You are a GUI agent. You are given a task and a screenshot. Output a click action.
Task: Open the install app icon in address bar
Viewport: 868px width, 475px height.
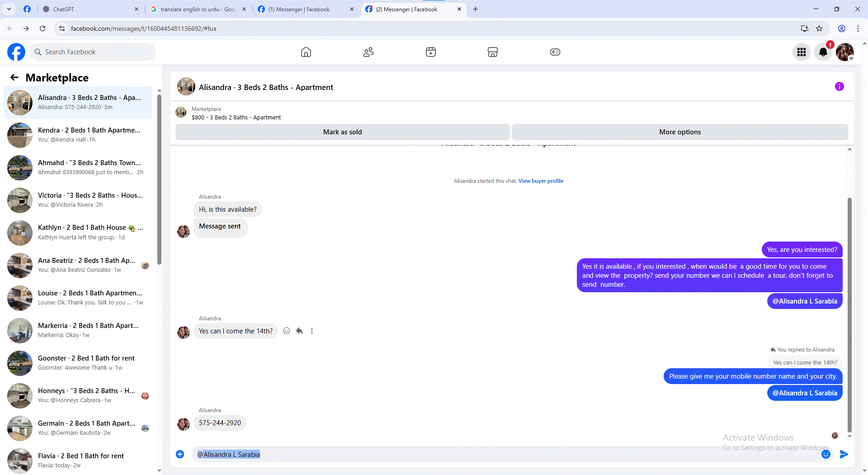(x=805, y=28)
